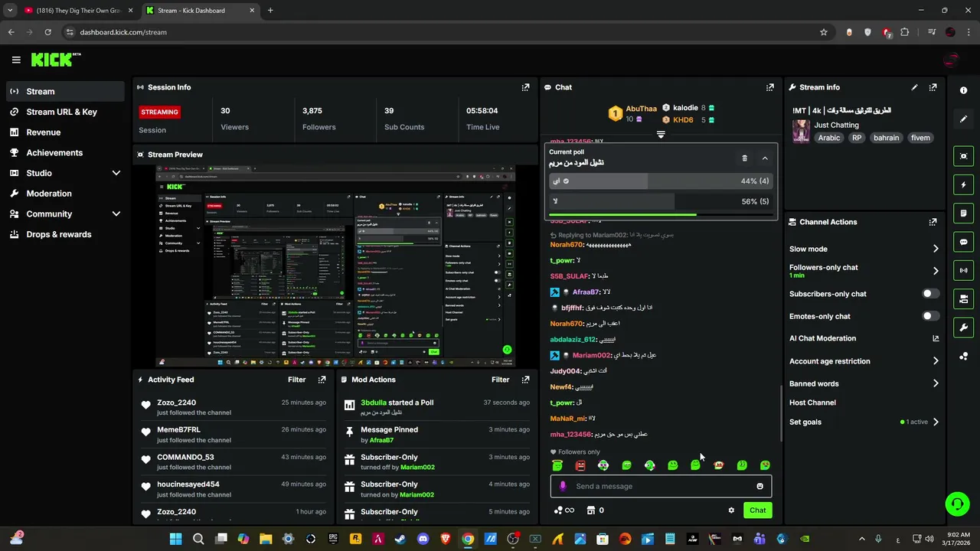Toggle the wrench widget icon in the right sidebar

click(963, 328)
